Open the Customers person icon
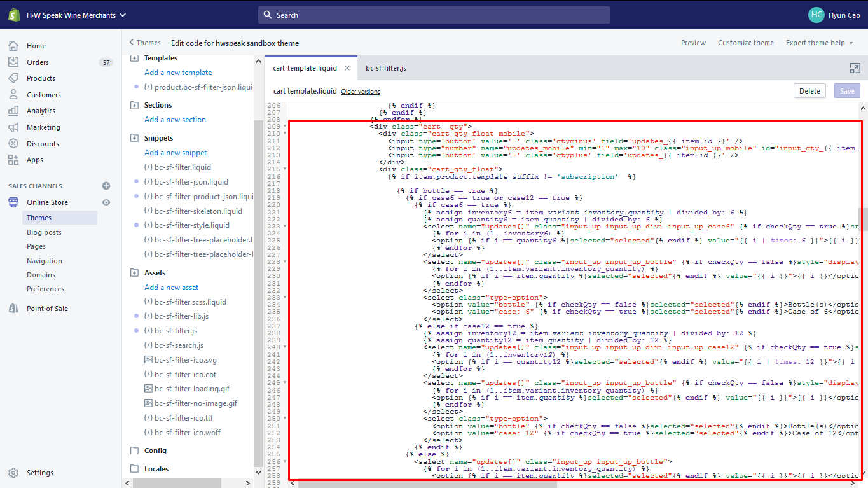 (13, 95)
